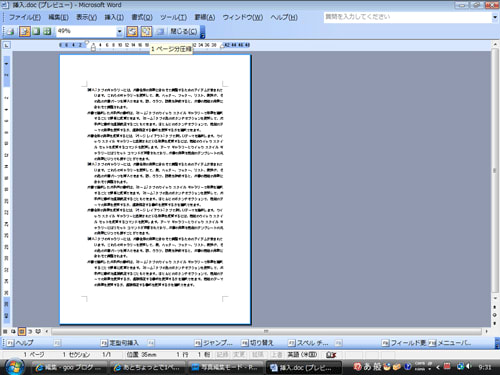Click the Print icon in preview toolbar
Viewport: 500px width, 375px height.
11,31
